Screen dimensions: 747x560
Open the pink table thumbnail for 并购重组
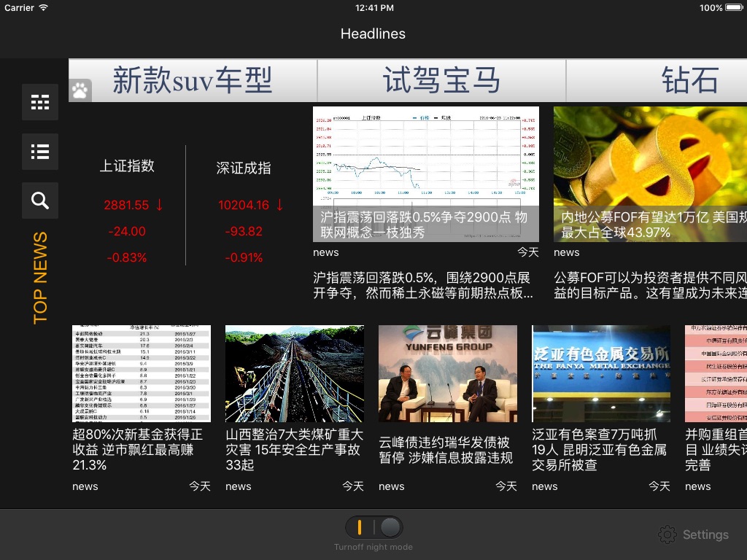pos(716,373)
